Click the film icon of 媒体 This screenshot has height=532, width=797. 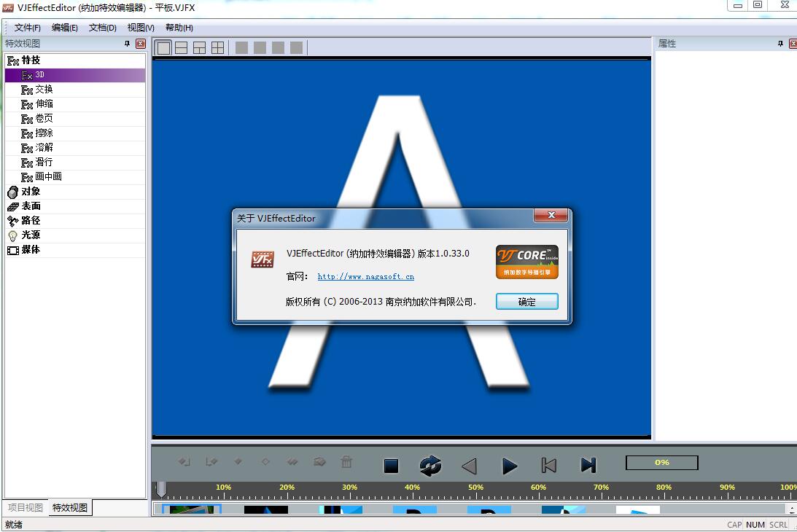tap(12, 250)
